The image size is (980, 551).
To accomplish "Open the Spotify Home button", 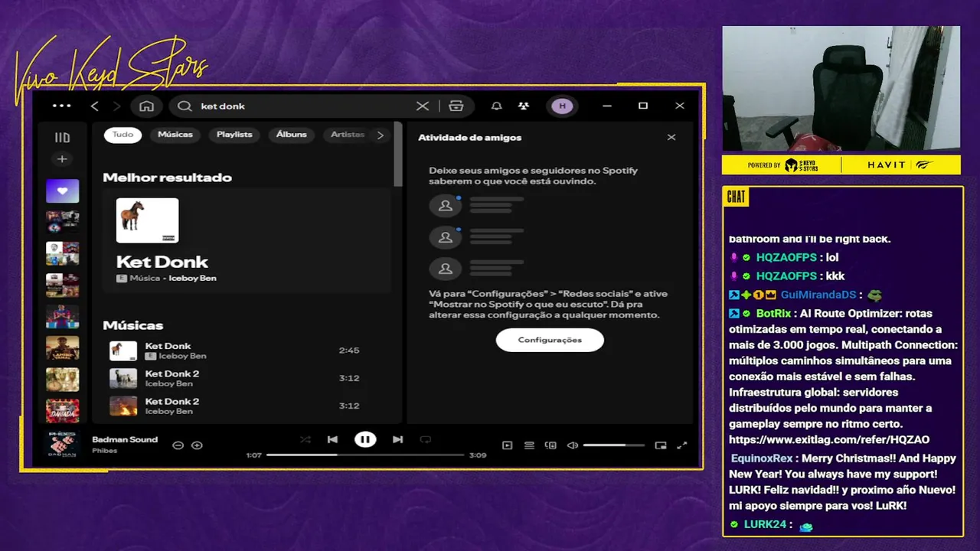I will (x=147, y=106).
